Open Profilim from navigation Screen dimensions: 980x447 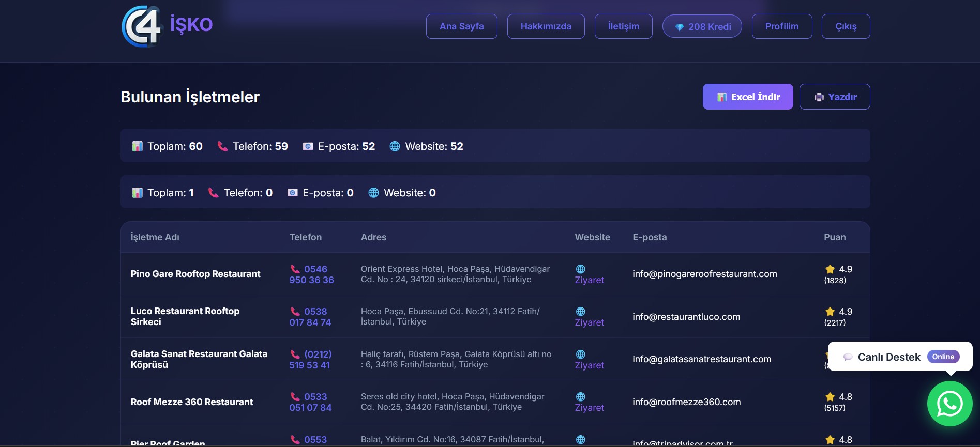point(782,26)
